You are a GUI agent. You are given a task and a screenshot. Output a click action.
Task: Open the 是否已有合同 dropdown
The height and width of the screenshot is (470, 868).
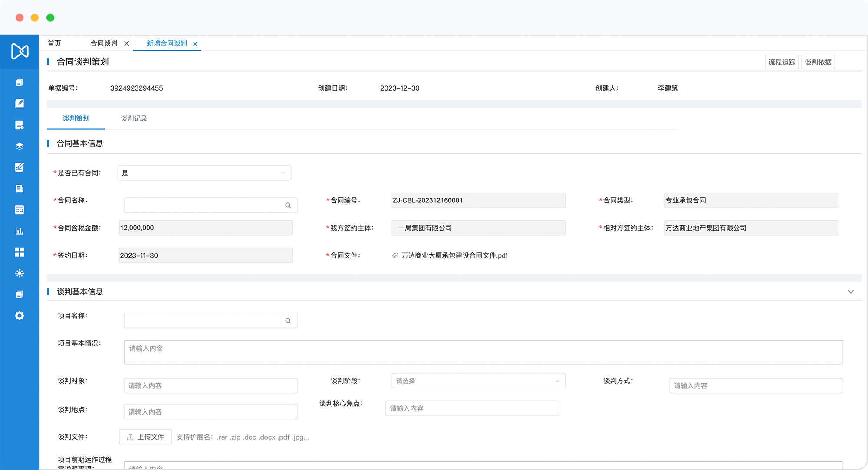tap(204, 173)
